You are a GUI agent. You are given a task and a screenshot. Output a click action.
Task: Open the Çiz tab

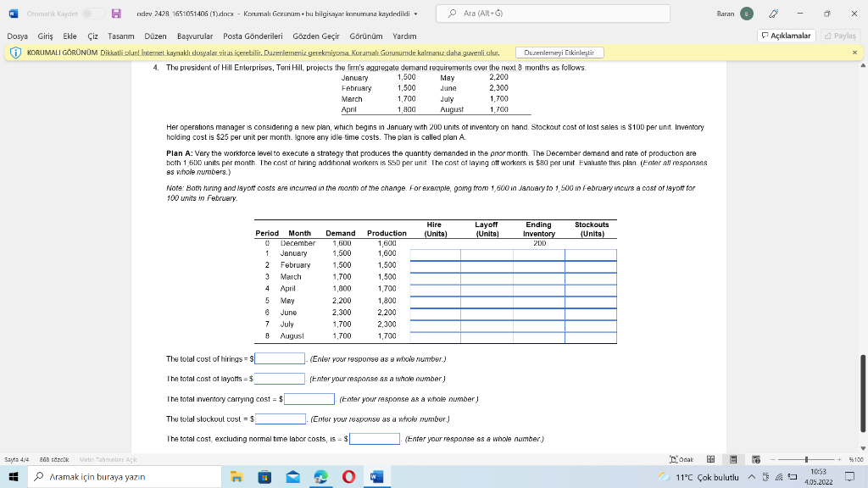click(x=92, y=36)
